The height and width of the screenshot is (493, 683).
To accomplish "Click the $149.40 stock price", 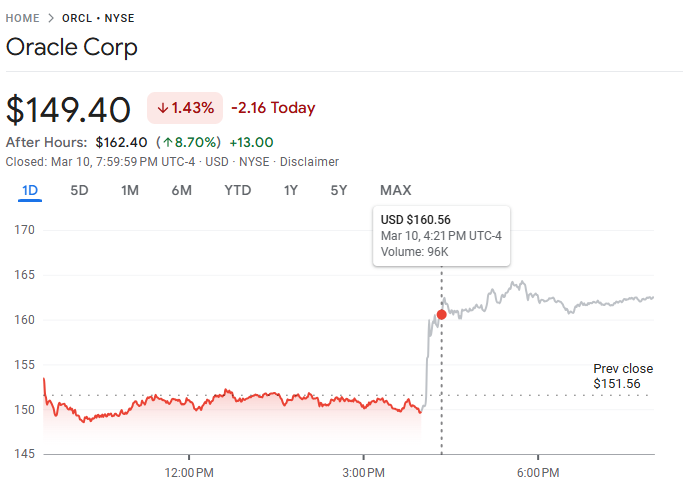I will click(x=69, y=109).
